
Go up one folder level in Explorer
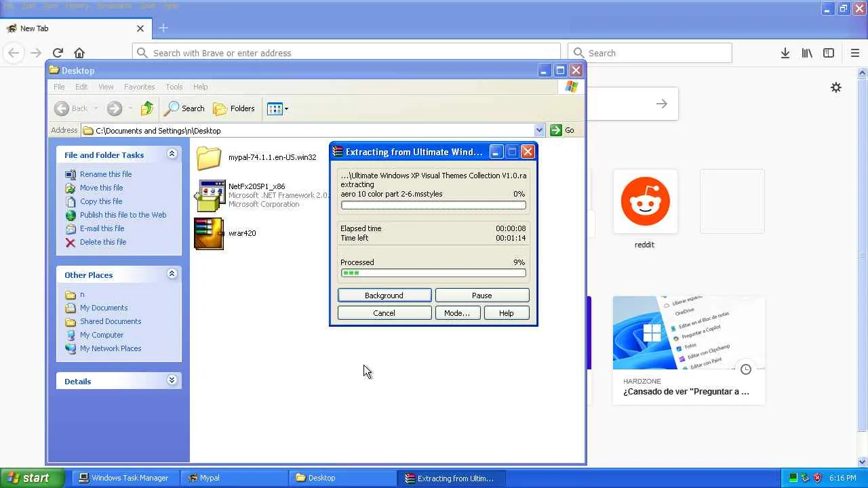coord(147,108)
